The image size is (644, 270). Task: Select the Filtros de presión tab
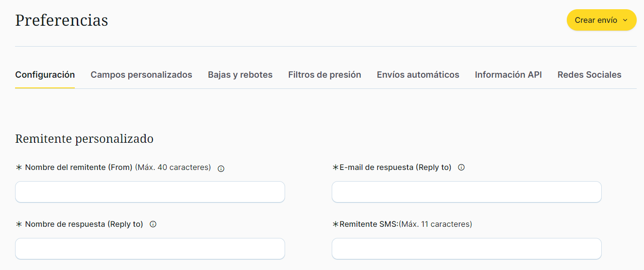[324, 75]
